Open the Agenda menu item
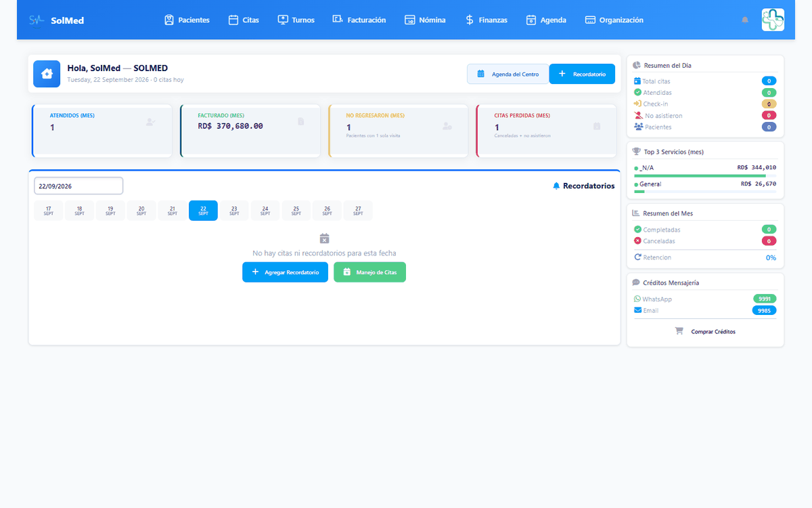 [x=546, y=20]
